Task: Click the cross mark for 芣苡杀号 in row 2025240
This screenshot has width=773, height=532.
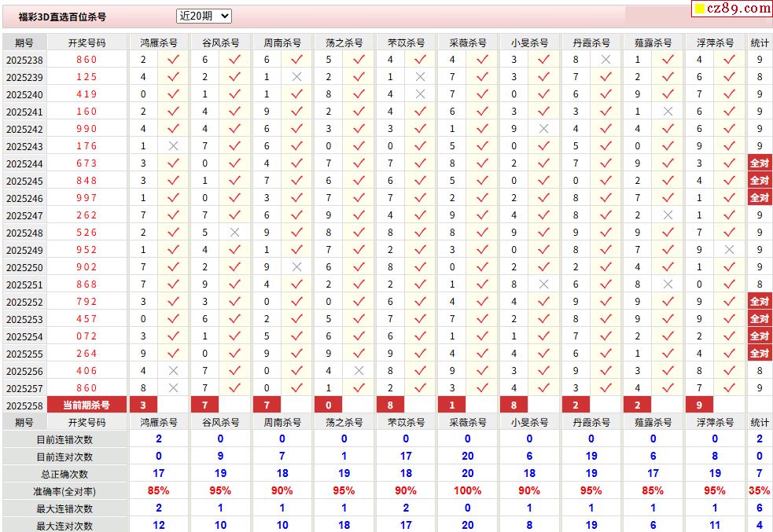Action: [x=420, y=94]
